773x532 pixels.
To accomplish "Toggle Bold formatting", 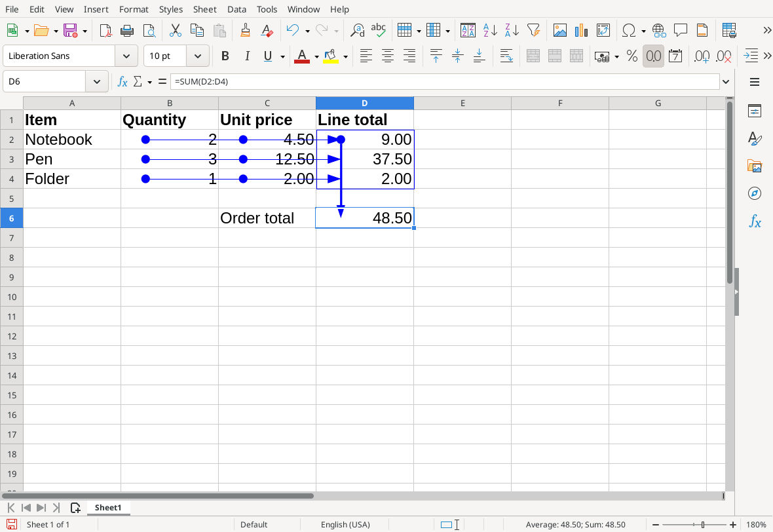I will 225,56.
